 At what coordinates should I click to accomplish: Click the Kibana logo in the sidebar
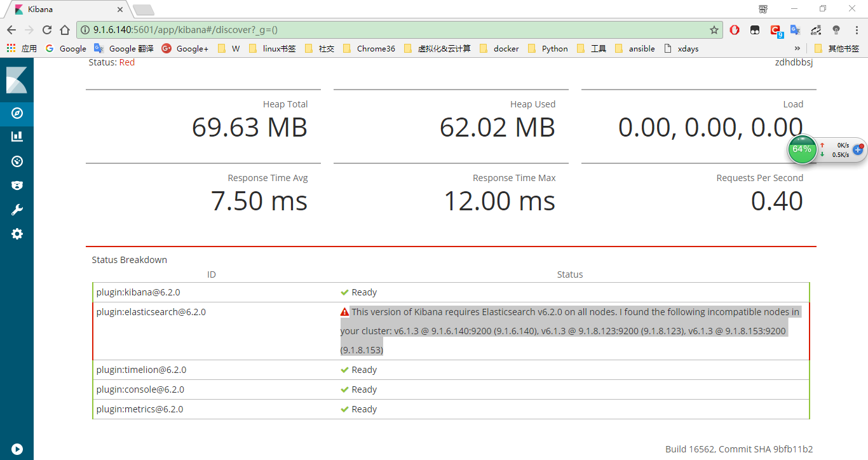point(17,81)
